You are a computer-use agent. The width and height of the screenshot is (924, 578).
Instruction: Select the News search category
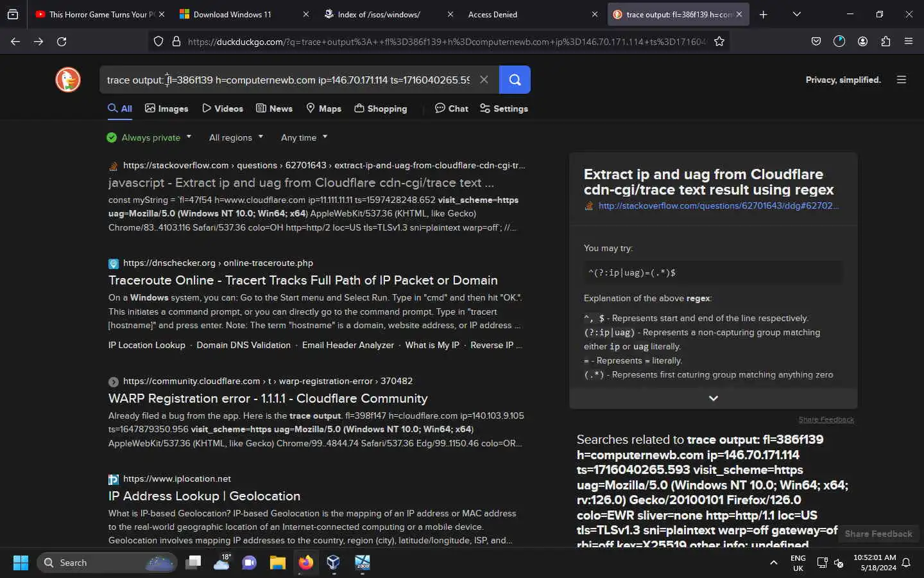274,109
